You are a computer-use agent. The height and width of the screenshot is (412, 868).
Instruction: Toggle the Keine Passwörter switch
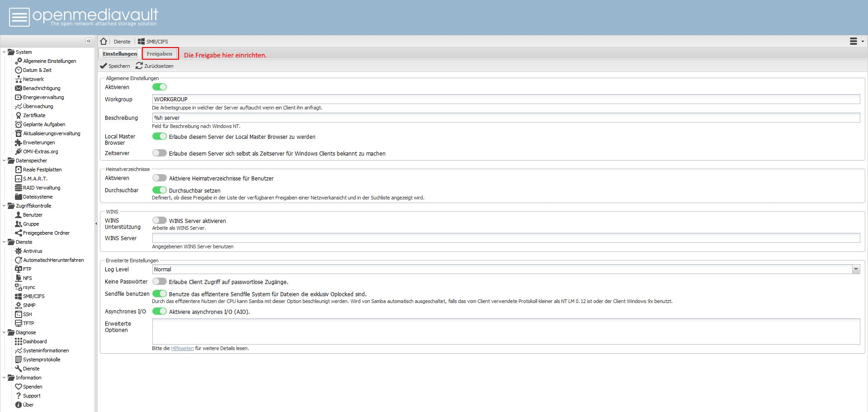(160, 281)
